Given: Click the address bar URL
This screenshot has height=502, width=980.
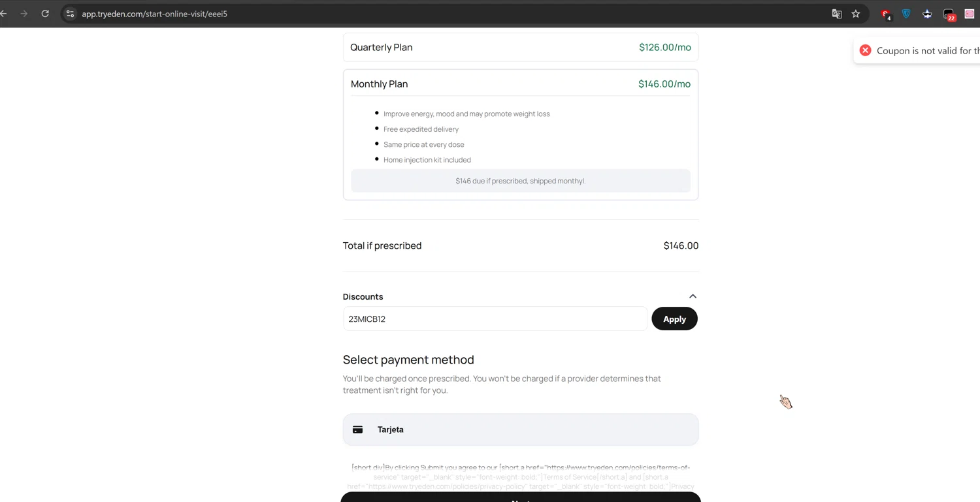Looking at the screenshot, I should [x=154, y=14].
